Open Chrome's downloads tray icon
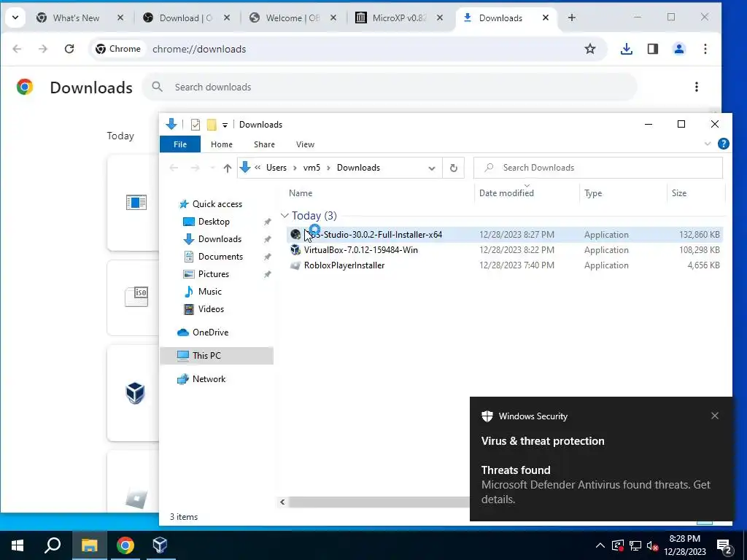Image resolution: width=747 pixels, height=560 pixels. pyautogui.click(x=627, y=49)
